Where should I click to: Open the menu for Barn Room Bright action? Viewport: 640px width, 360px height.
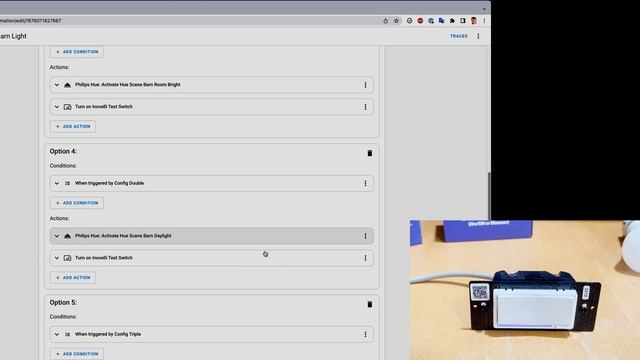[x=365, y=85]
